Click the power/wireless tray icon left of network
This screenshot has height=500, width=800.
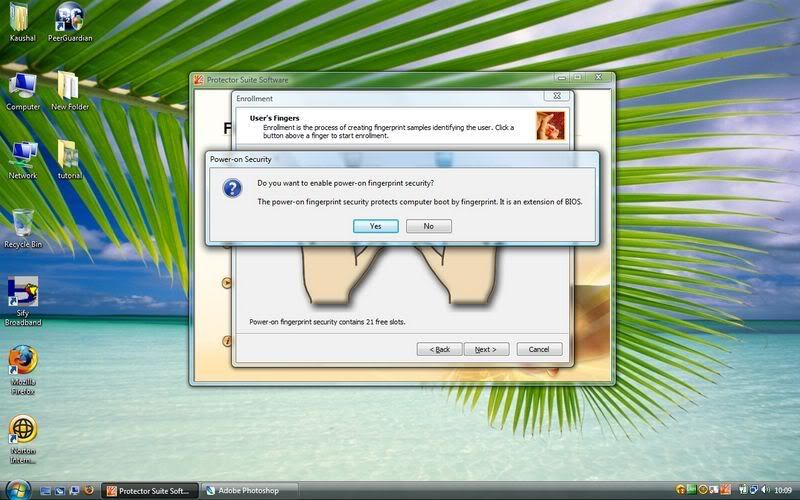[743, 490]
